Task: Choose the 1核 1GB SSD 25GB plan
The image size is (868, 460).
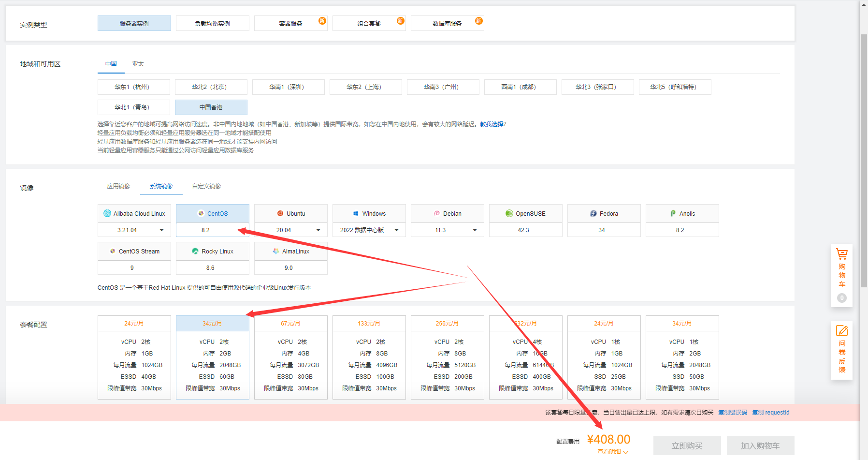Action: [604, 357]
